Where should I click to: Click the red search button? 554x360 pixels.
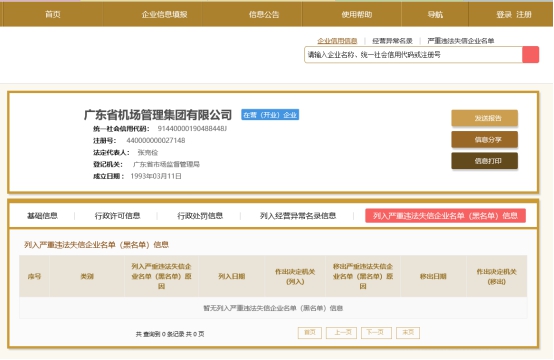(530, 55)
